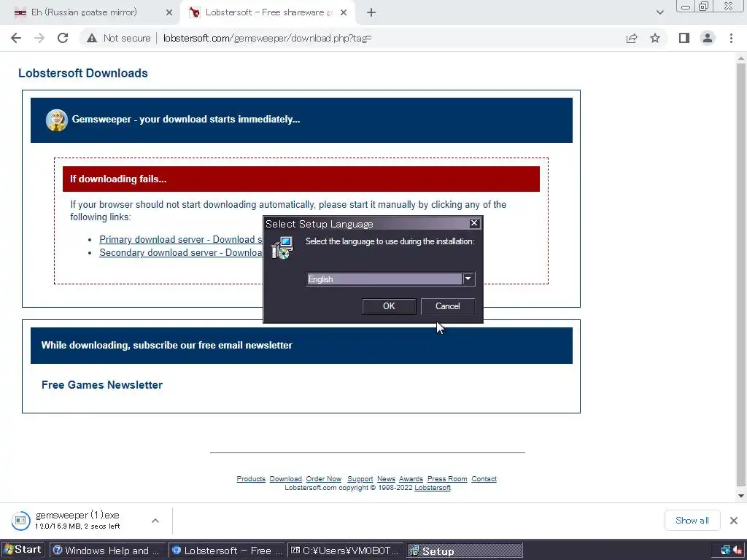Viewport: 747px width, 560px height.
Task: Click the Lobstersoft Downloads heading
Action: 83,74
